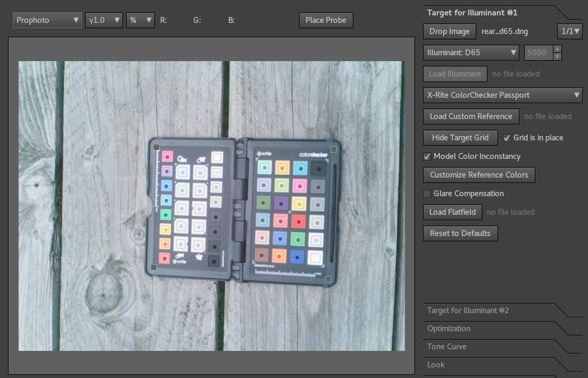Screen dimensions: 588x378
Task: Click 'no file loaded' beside Load Custom Reference
Action: tap(548, 116)
